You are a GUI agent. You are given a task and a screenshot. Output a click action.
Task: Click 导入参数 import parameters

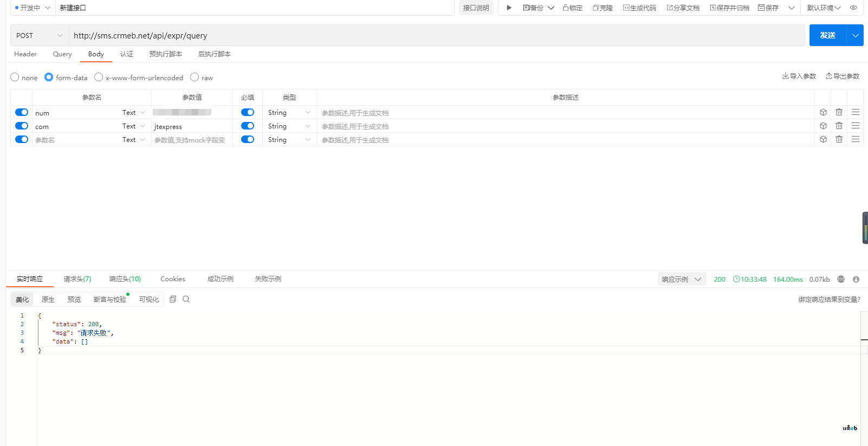[799, 76]
